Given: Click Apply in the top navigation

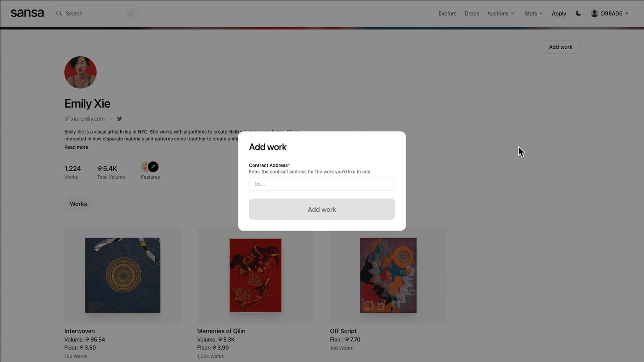Looking at the screenshot, I should pyautogui.click(x=559, y=13).
